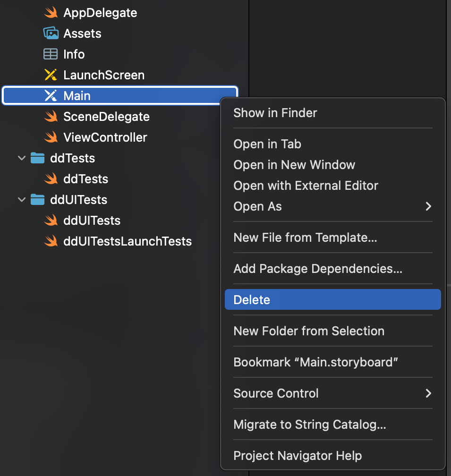Choose Delete from the context menu
The height and width of the screenshot is (476, 451).
252,300
